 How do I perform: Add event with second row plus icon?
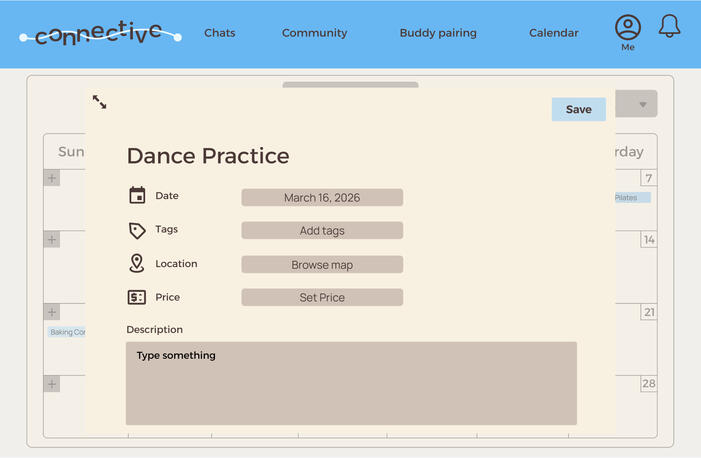pyautogui.click(x=52, y=240)
